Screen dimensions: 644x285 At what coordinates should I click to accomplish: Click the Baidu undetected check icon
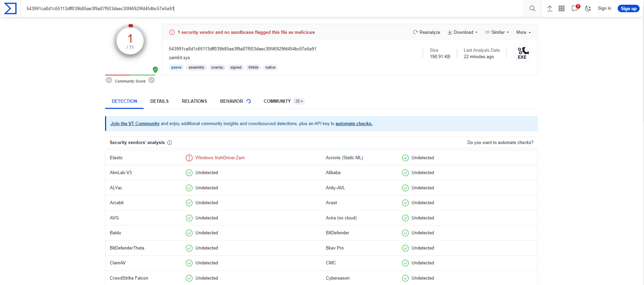coord(189,233)
